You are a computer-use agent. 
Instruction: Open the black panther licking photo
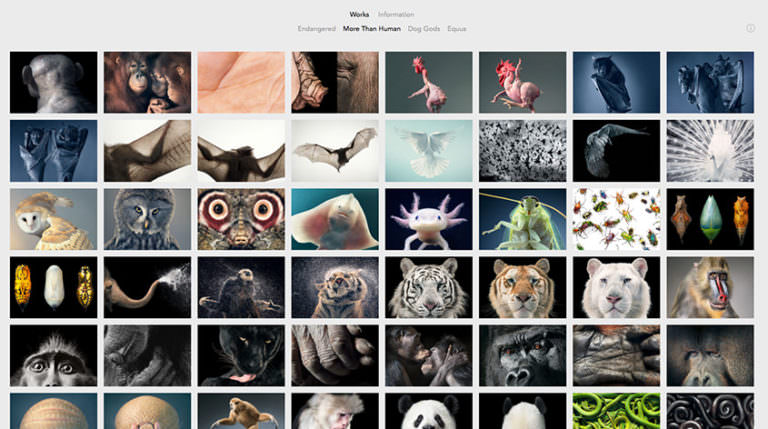point(241,356)
